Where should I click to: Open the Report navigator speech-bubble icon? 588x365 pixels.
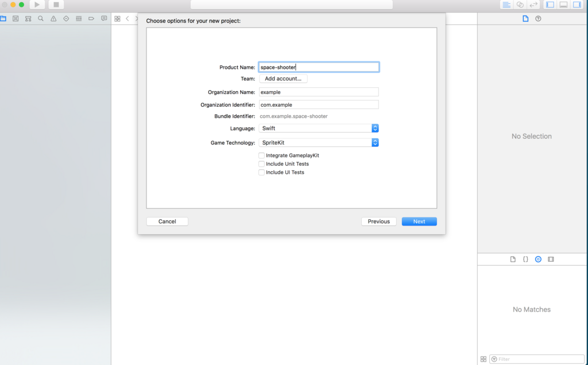coord(104,18)
